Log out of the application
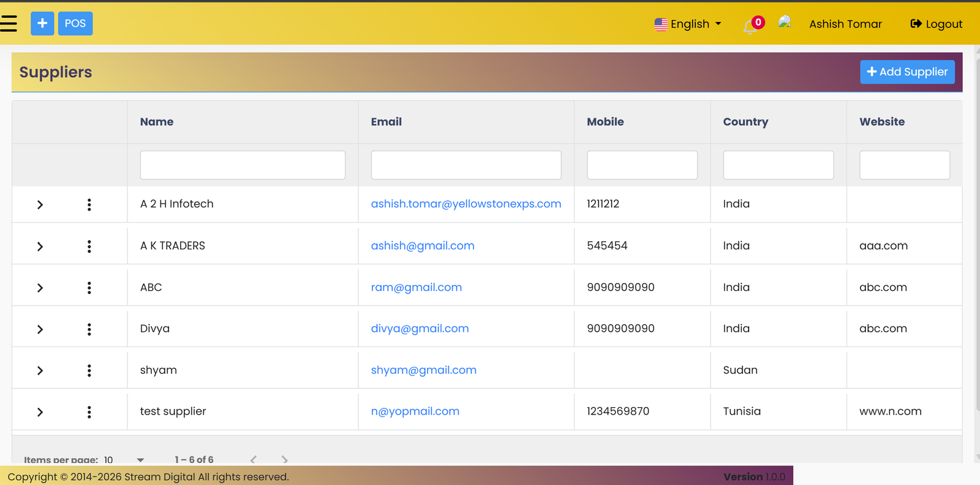Screen dimensions: 980x485 937,24
